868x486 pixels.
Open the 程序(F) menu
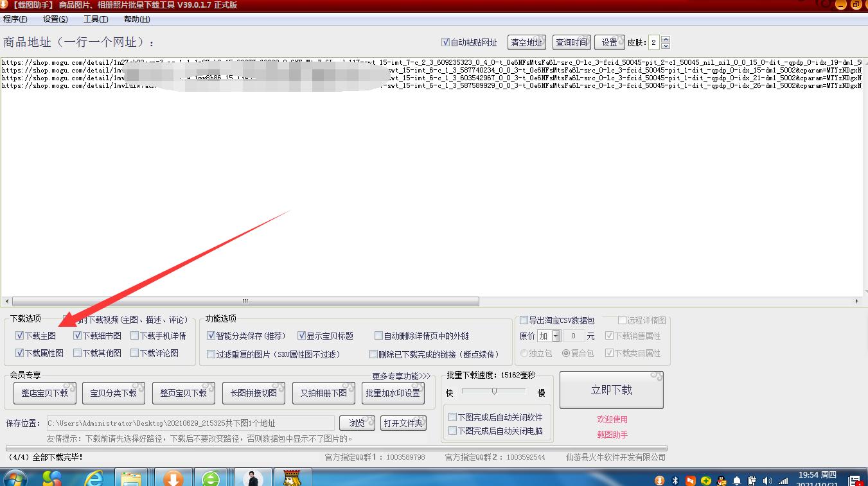(x=15, y=19)
